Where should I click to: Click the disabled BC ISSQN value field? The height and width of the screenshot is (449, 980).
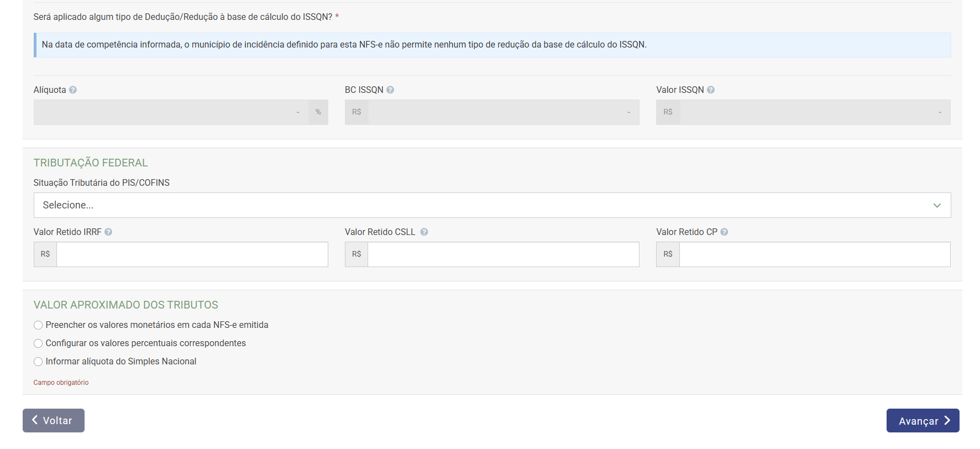point(503,112)
